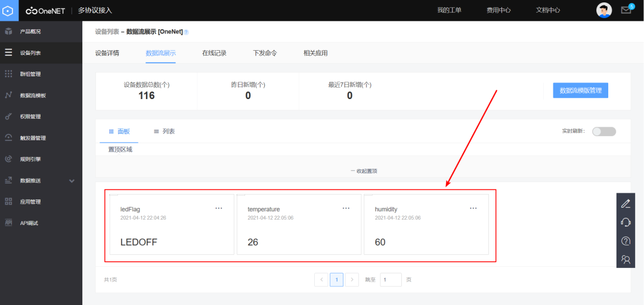
Task: Click the 应用管理 squares icon
Action: 8,201
